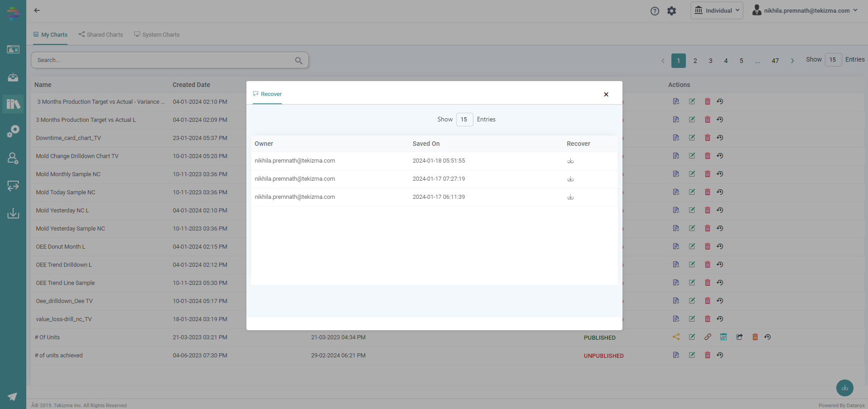This screenshot has height=409, width=868.
Task: Expand the Individual dropdown
Action: click(x=717, y=10)
